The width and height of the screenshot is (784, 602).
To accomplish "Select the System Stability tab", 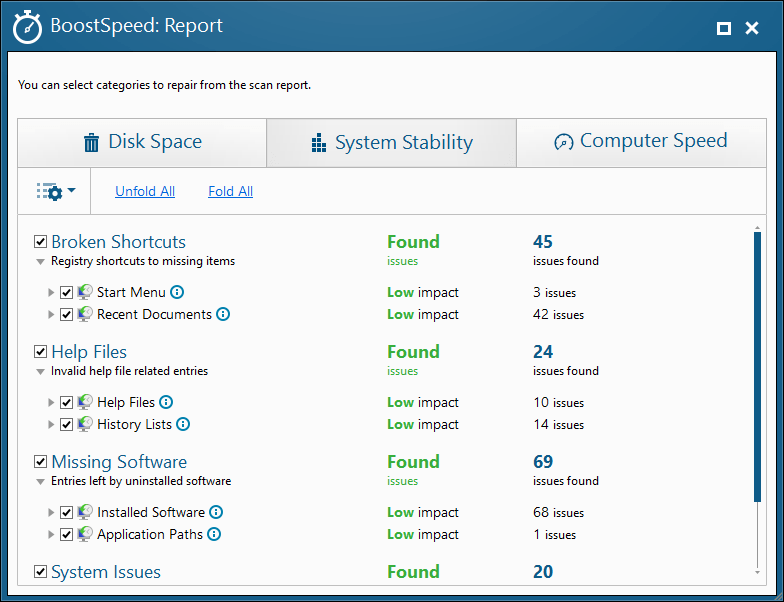I will [391, 143].
